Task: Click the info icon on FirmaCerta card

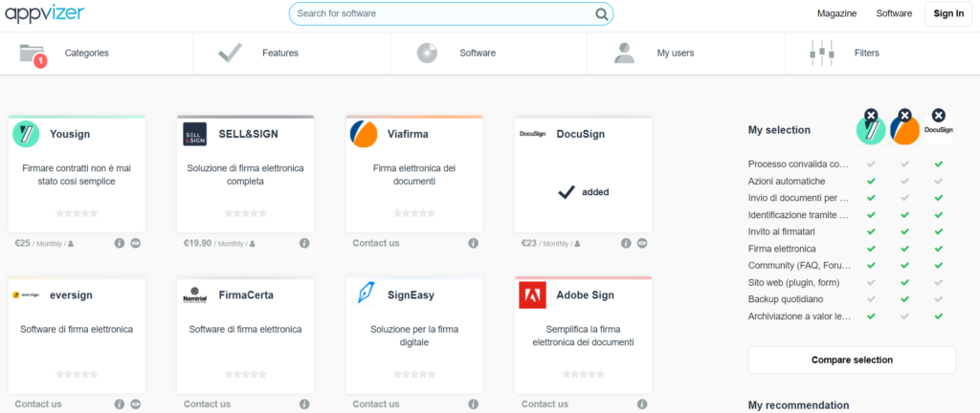Action: point(304,404)
